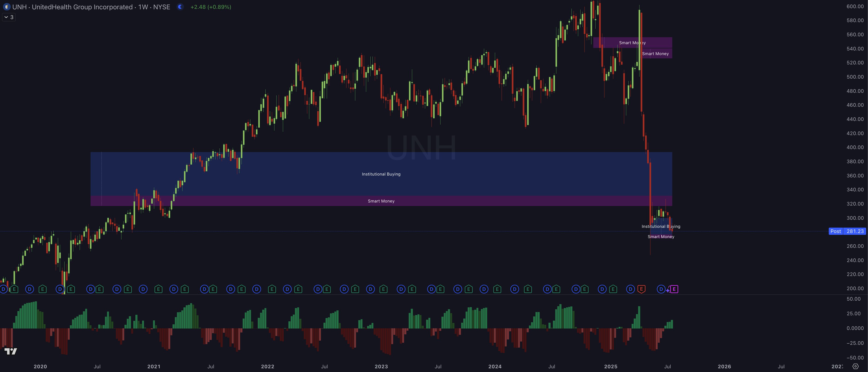
Task: Click the green +2.48 (+0.89%) change value
Action: pyautogui.click(x=211, y=7)
